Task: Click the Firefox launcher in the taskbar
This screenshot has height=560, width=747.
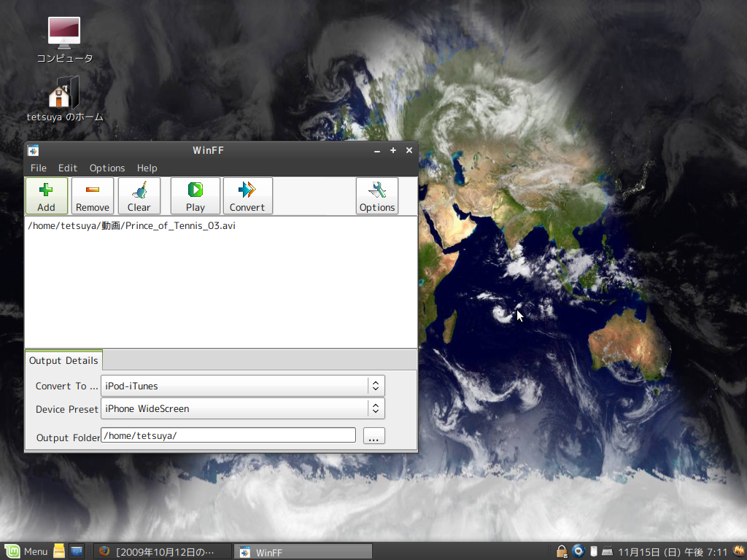Action: (104, 551)
